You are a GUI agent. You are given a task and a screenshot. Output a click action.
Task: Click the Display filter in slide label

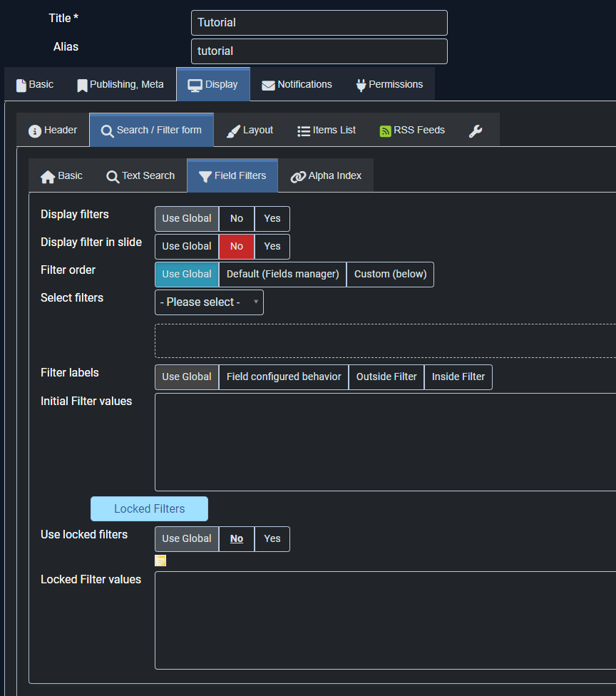click(91, 242)
